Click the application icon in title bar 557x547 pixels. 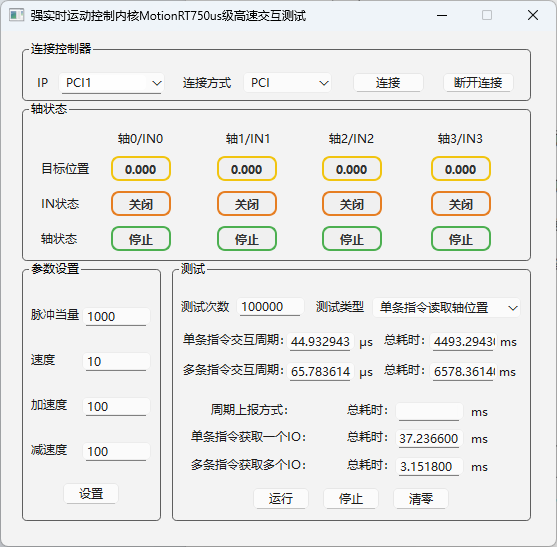16,15
